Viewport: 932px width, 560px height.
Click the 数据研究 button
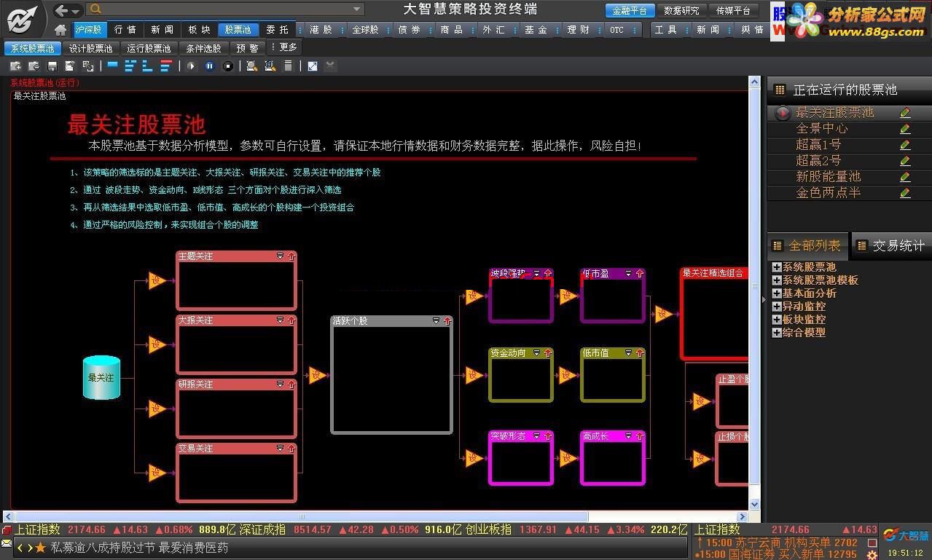681,11
